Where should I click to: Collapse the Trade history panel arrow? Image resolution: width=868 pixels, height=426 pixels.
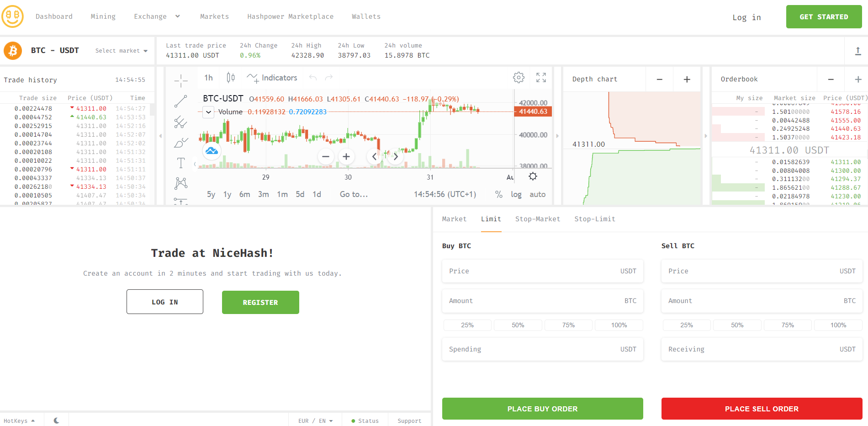[160, 136]
